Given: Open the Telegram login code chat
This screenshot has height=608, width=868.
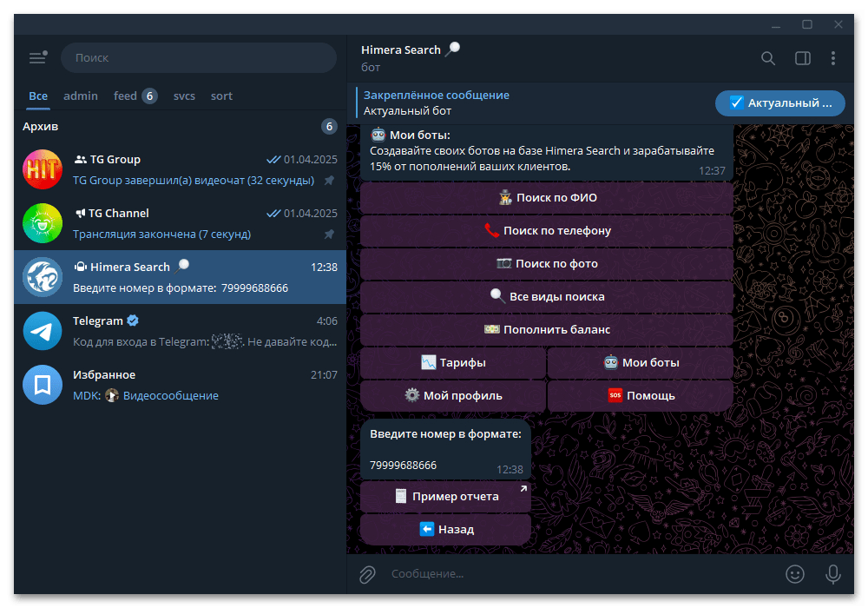Looking at the screenshot, I should (x=180, y=331).
